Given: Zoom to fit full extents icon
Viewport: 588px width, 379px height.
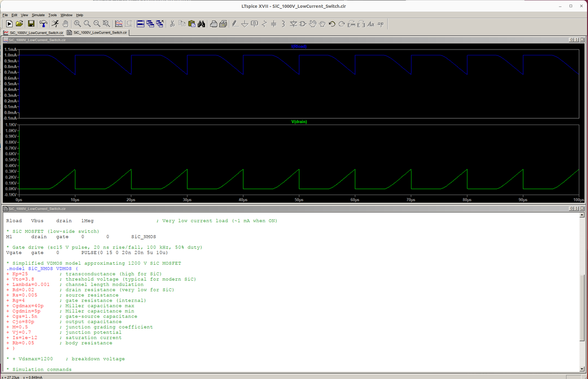Looking at the screenshot, I should [x=106, y=24].
